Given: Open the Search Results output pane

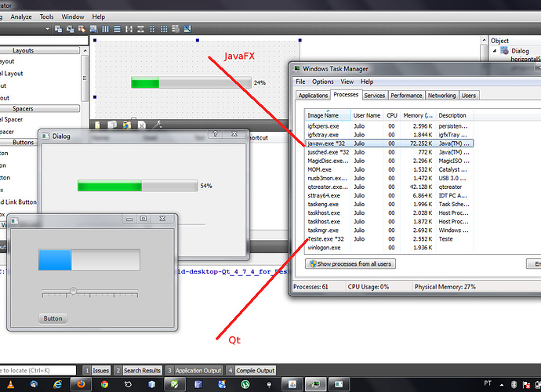Looking at the screenshot, I should (x=138, y=371).
